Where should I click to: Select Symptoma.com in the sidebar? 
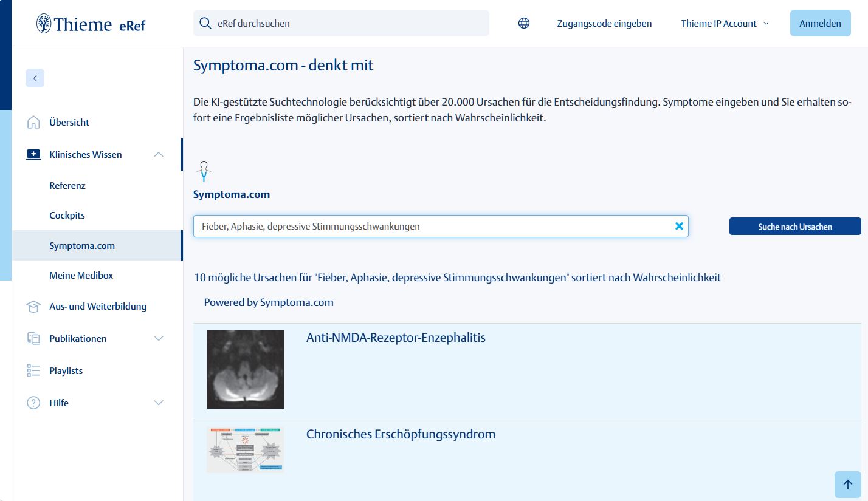97,245
